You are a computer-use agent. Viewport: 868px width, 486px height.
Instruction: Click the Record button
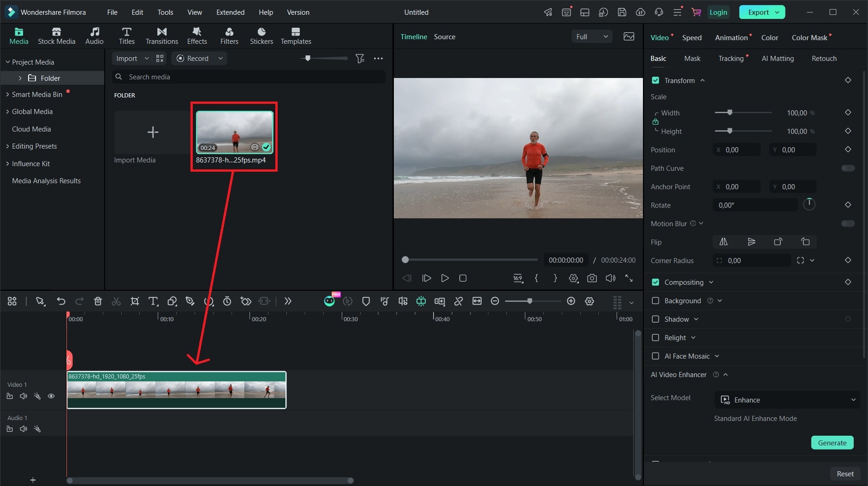pyautogui.click(x=199, y=58)
